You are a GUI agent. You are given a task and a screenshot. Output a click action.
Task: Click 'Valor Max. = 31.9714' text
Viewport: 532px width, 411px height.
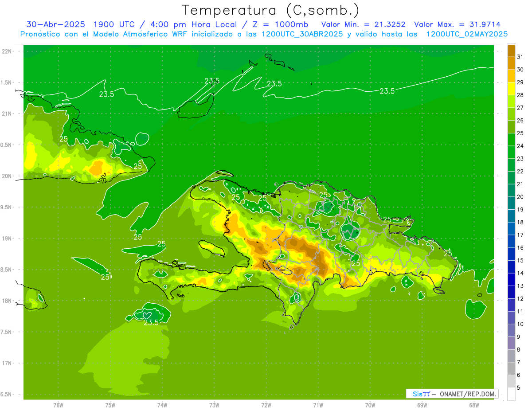coord(458,24)
